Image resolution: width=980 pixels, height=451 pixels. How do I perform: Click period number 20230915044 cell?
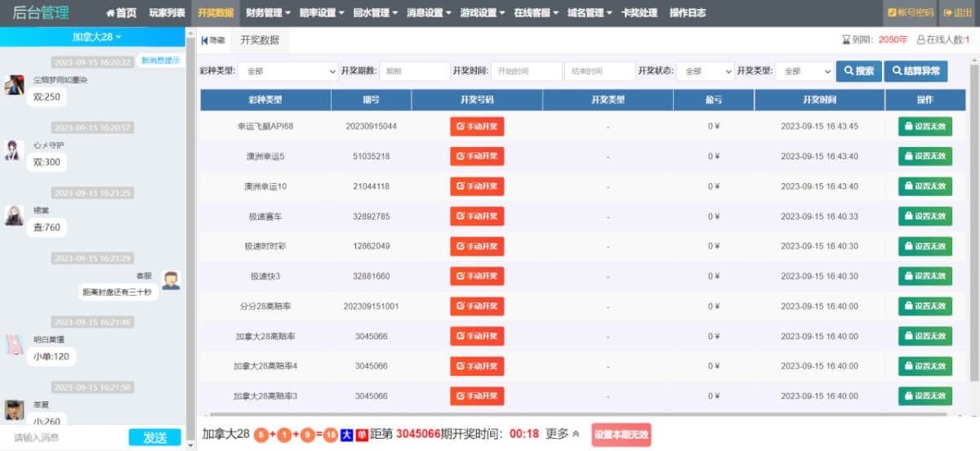[x=371, y=127]
